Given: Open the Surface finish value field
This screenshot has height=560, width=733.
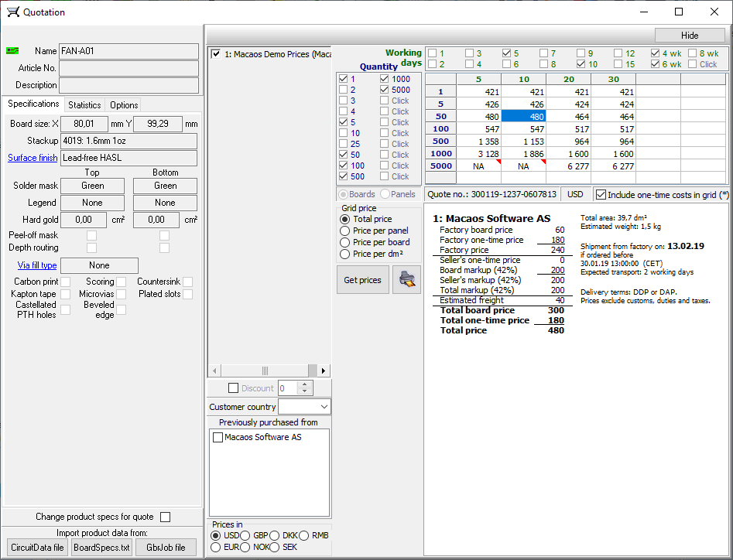Looking at the screenshot, I should coord(129,158).
